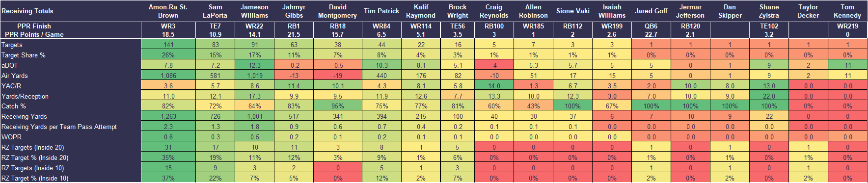The height and width of the screenshot is (183, 868).
Task: Select the Tom Kennedy column header
Action: [847, 11]
